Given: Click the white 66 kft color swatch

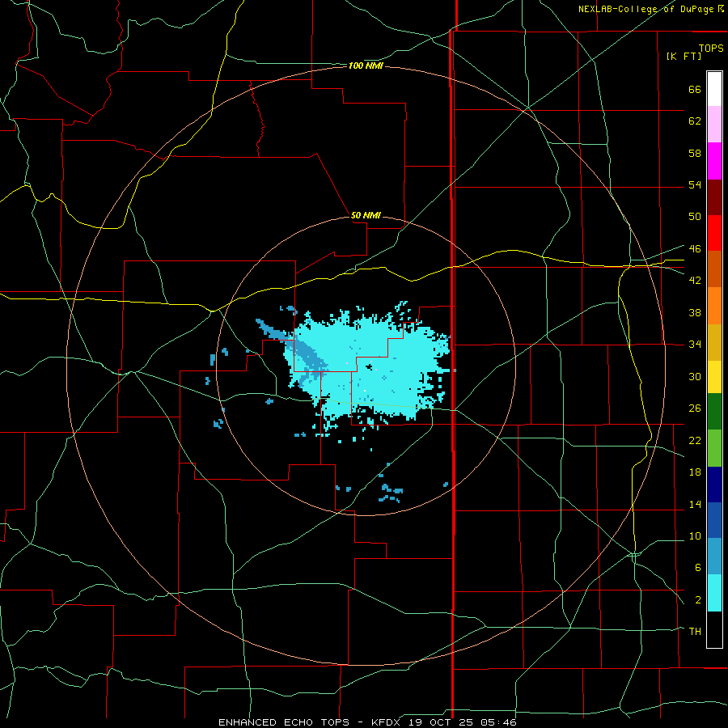Looking at the screenshot, I should tap(714, 89).
